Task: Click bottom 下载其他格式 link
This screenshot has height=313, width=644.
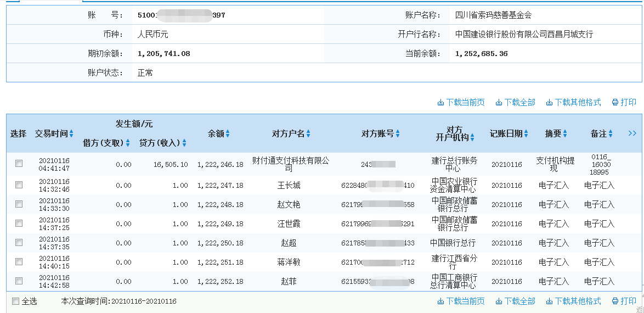Action: coord(573,301)
